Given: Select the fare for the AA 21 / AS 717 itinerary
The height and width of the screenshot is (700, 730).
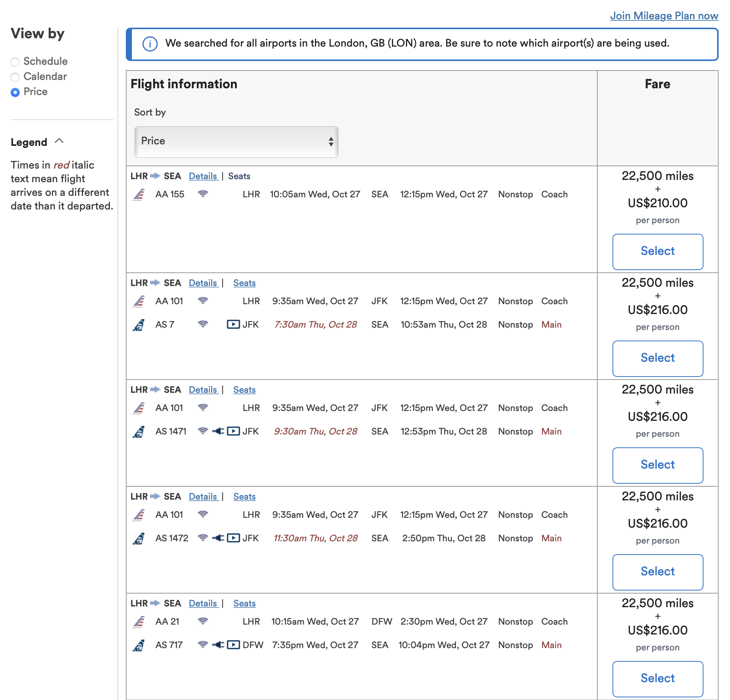Looking at the screenshot, I should click(657, 678).
